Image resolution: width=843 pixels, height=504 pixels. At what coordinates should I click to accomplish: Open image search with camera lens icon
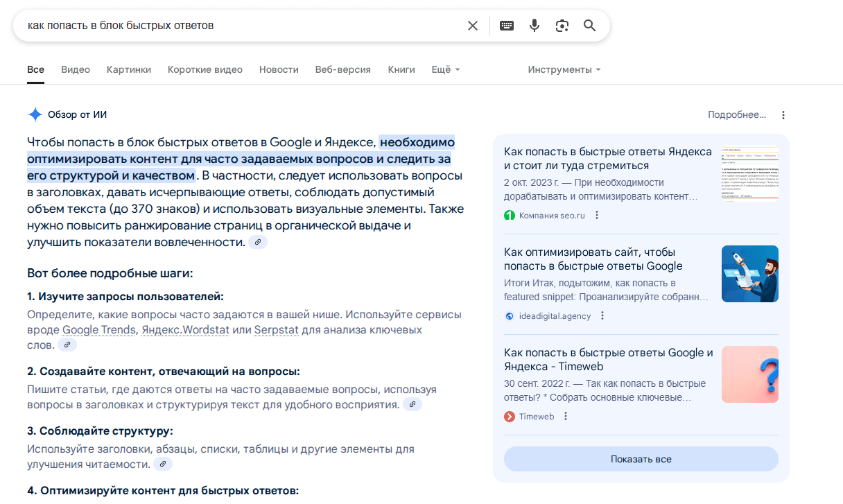[x=562, y=26]
